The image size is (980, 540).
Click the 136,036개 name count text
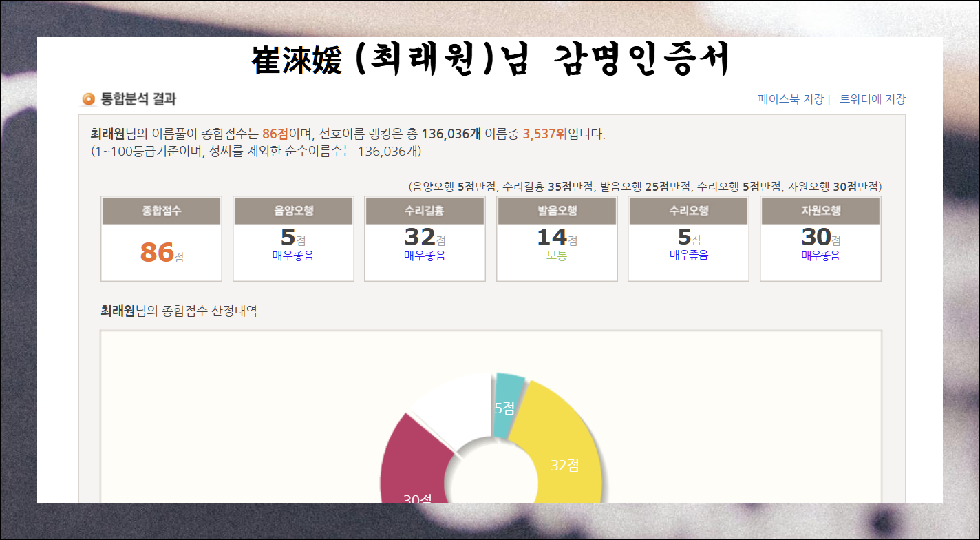451,134
